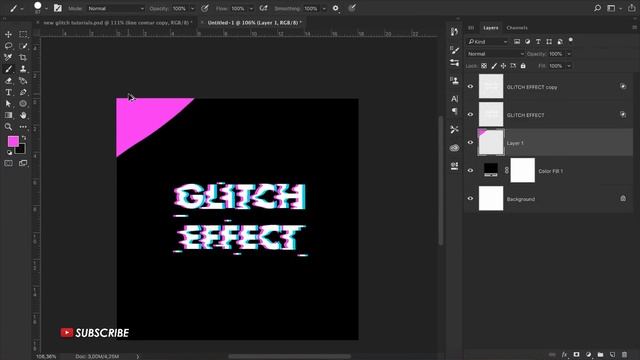Toggle visibility of Layer 1
This screenshot has height=360, width=640.
pyautogui.click(x=470, y=142)
